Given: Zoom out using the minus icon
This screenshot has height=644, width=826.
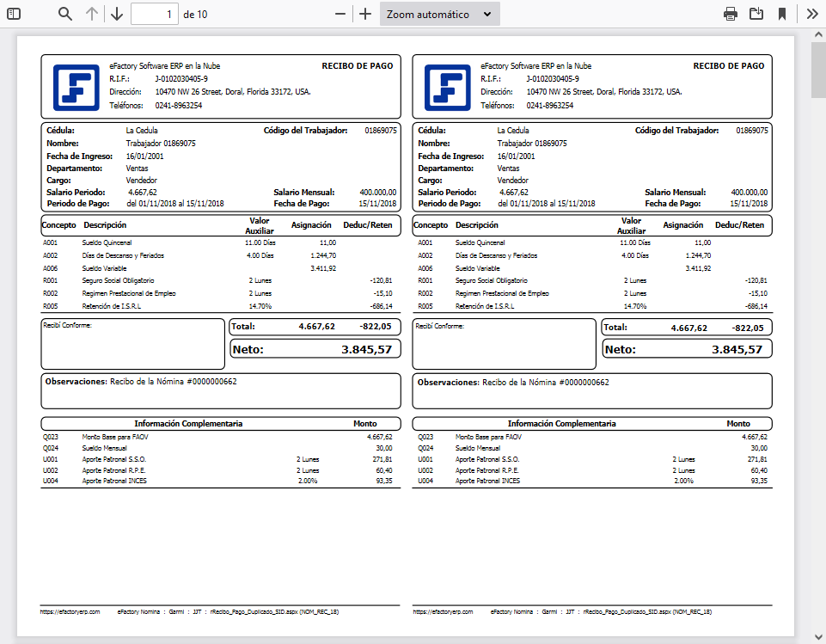Looking at the screenshot, I should point(340,14).
